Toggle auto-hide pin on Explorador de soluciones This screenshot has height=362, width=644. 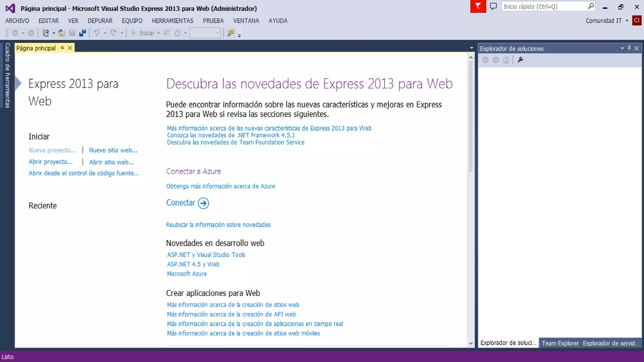(629, 48)
